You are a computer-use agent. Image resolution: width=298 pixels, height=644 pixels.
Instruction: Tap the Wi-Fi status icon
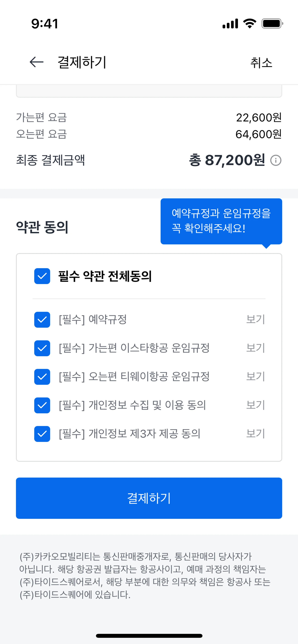point(250,24)
